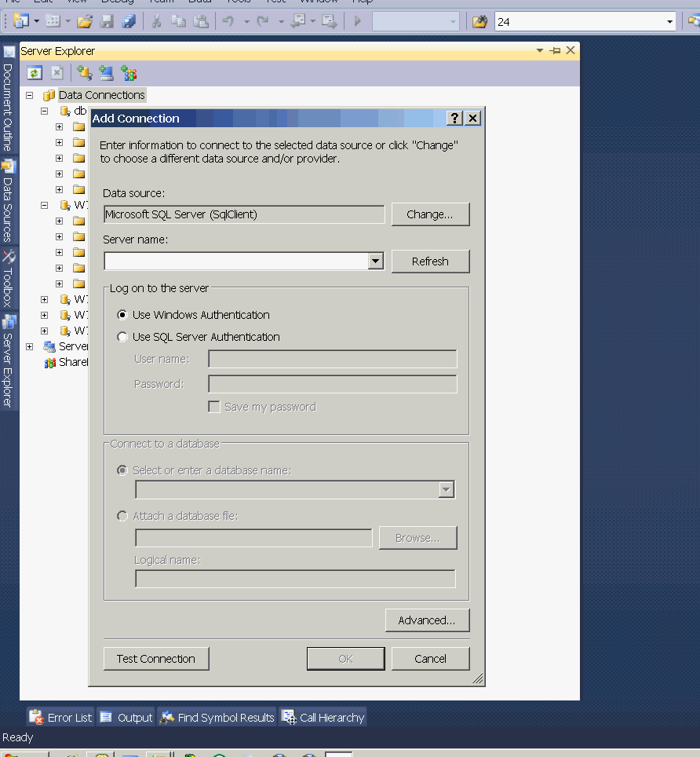Open the Document Outline side tab
This screenshot has height=757, width=700.
(8, 100)
